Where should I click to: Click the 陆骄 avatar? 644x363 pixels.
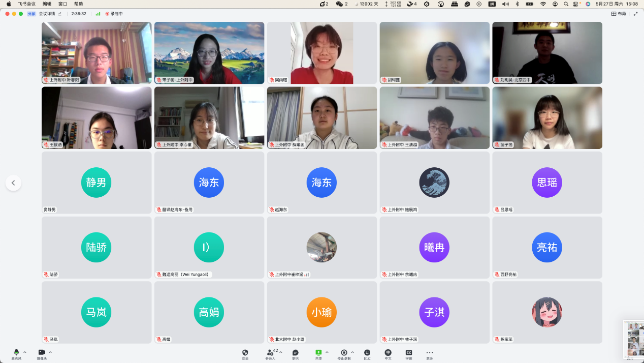coord(96,248)
